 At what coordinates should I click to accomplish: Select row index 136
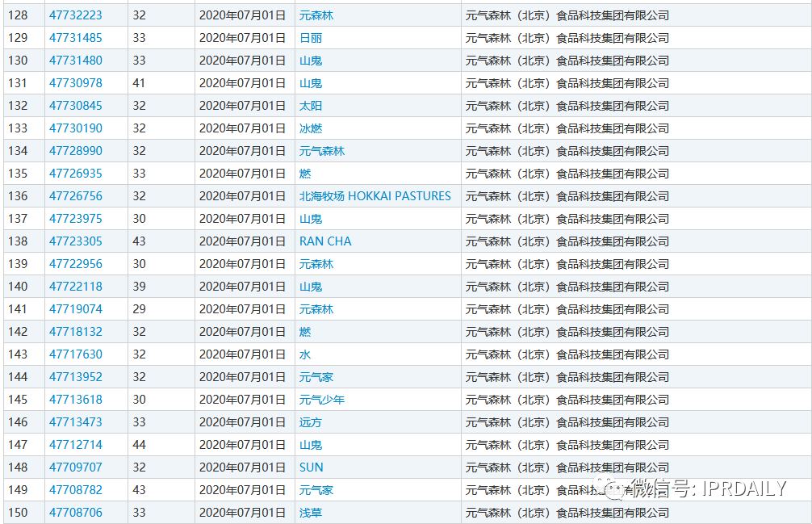18,196
